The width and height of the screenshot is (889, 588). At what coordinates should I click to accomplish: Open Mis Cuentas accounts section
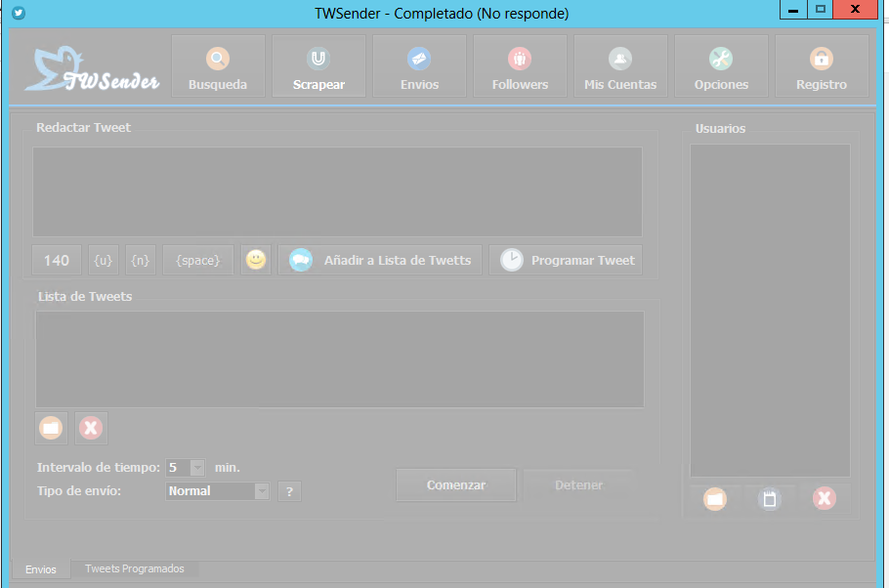pos(620,65)
